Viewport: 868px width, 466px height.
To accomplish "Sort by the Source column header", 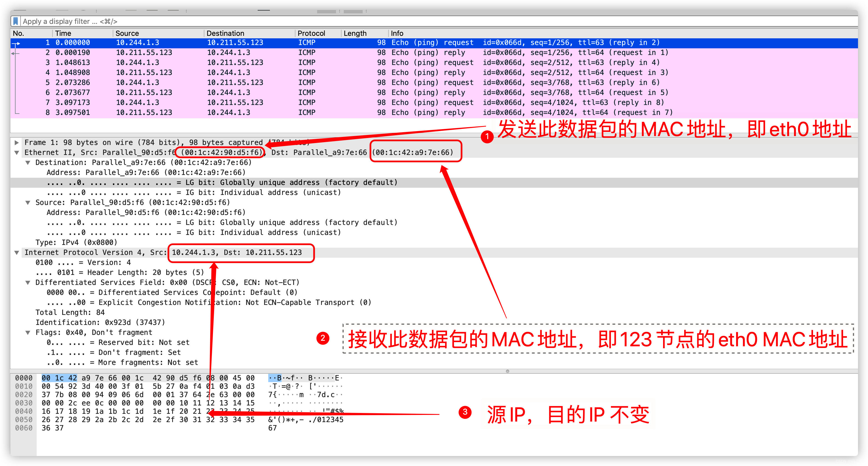I will 158,33.
